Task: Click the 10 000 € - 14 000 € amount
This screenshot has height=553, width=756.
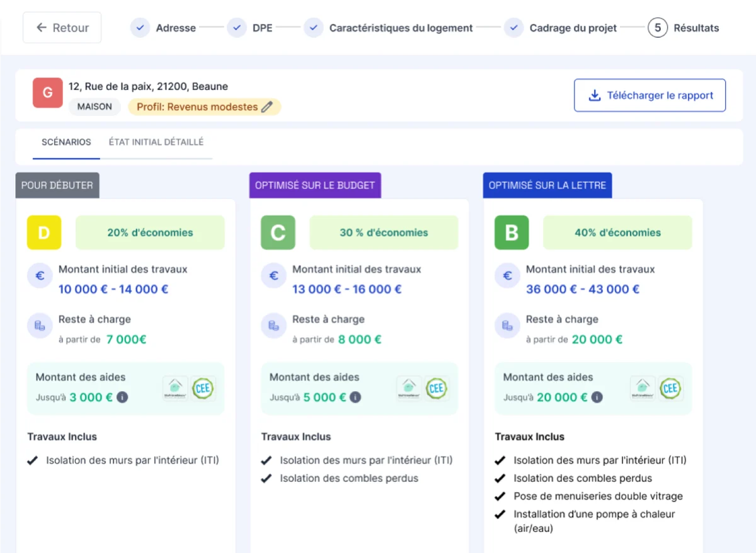Action: [x=113, y=289]
